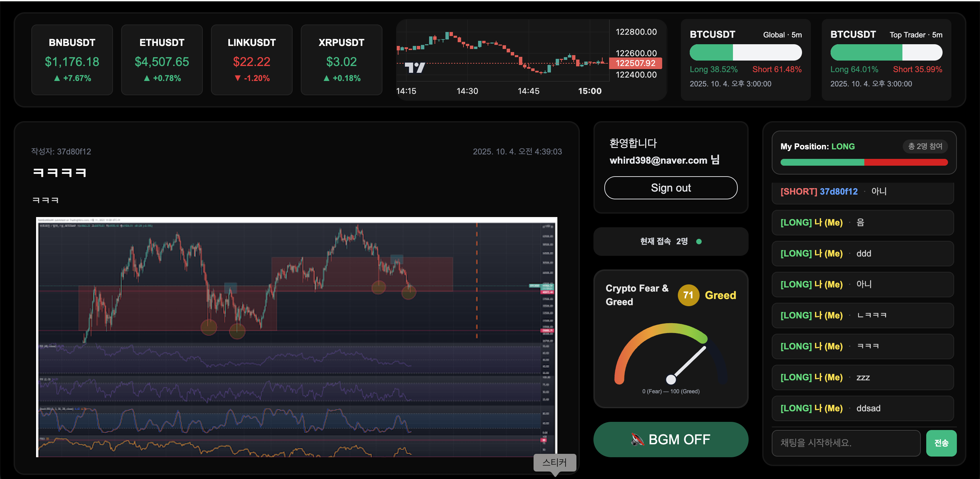Click the BNBUSDT up arrow indicator
This screenshot has height=479, width=980.
point(57,78)
